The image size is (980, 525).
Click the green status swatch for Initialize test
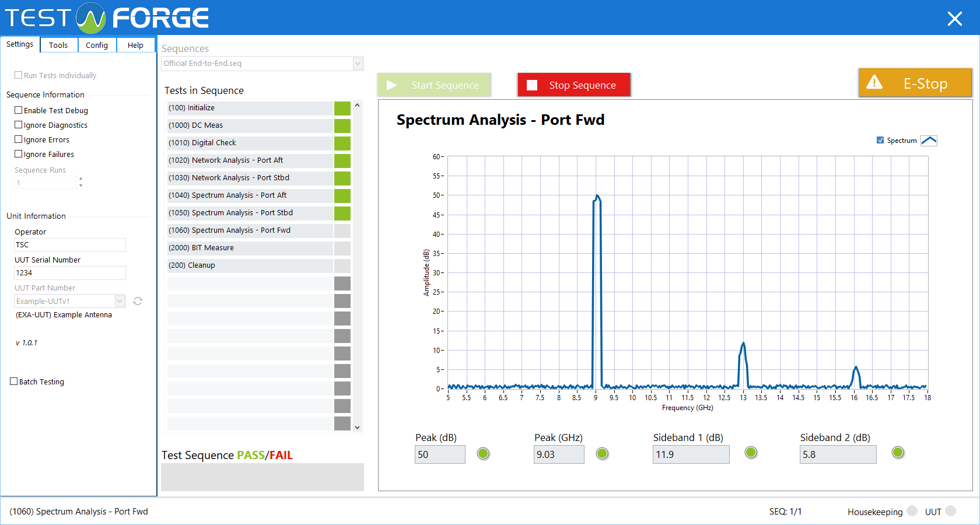point(342,108)
